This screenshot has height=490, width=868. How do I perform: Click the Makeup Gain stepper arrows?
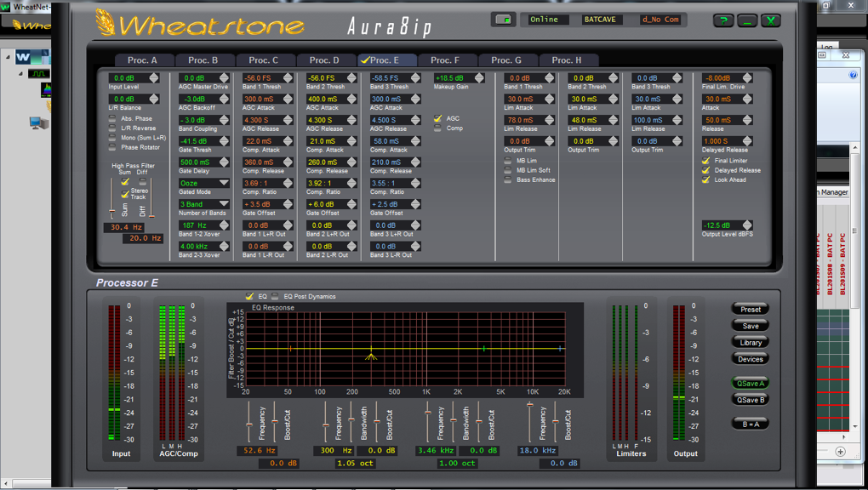click(479, 78)
